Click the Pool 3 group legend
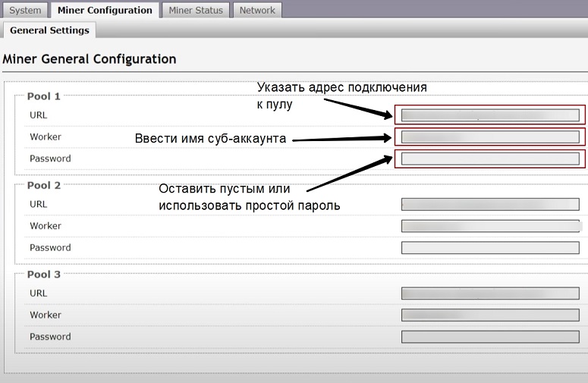This screenshot has height=383, width=588. (43, 274)
